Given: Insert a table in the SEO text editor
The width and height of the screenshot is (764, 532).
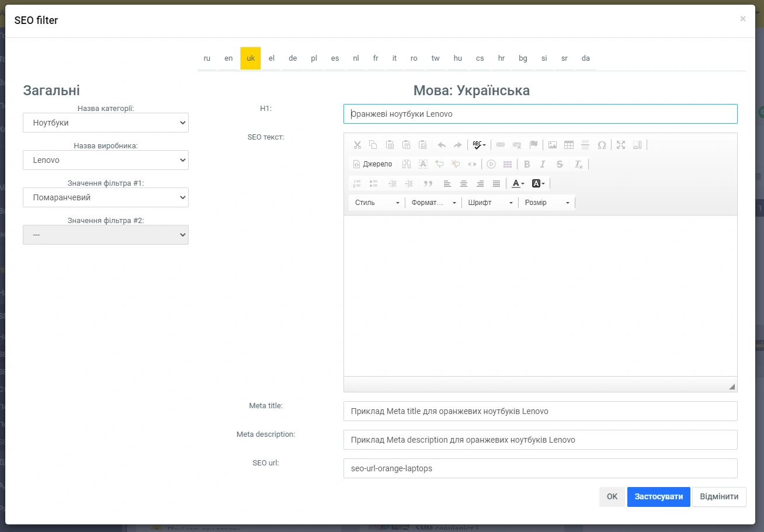Looking at the screenshot, I should click(568, 145).
